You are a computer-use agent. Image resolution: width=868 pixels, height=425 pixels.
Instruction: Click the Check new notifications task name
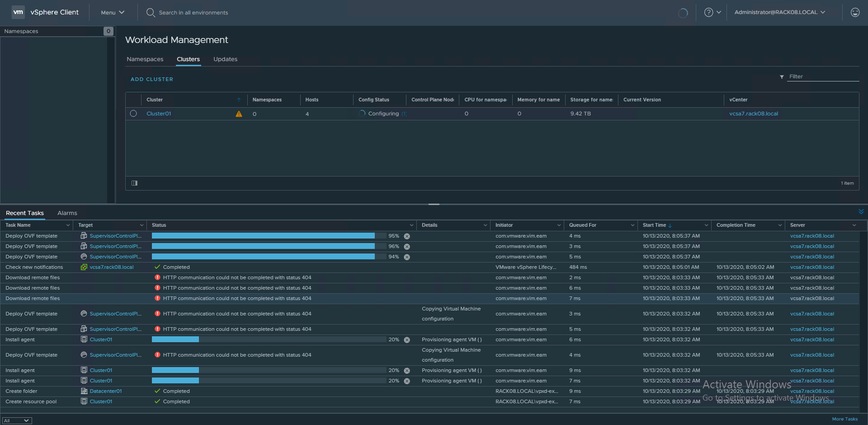34,267
